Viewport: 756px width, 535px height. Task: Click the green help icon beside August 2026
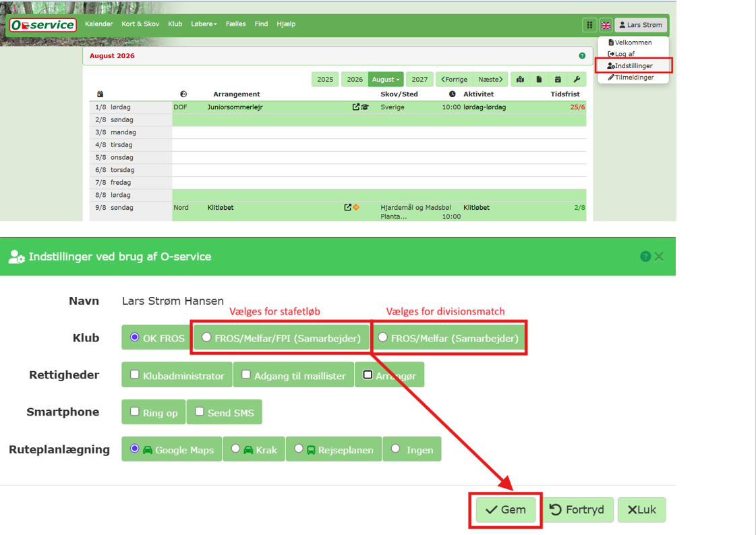pyautogui.click(x=582, y=56)
